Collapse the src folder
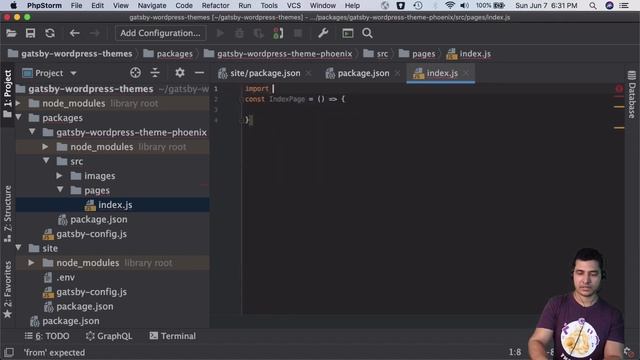Image resolution: width=640 pixels, height=360 pixels. (x=46, y=161)
